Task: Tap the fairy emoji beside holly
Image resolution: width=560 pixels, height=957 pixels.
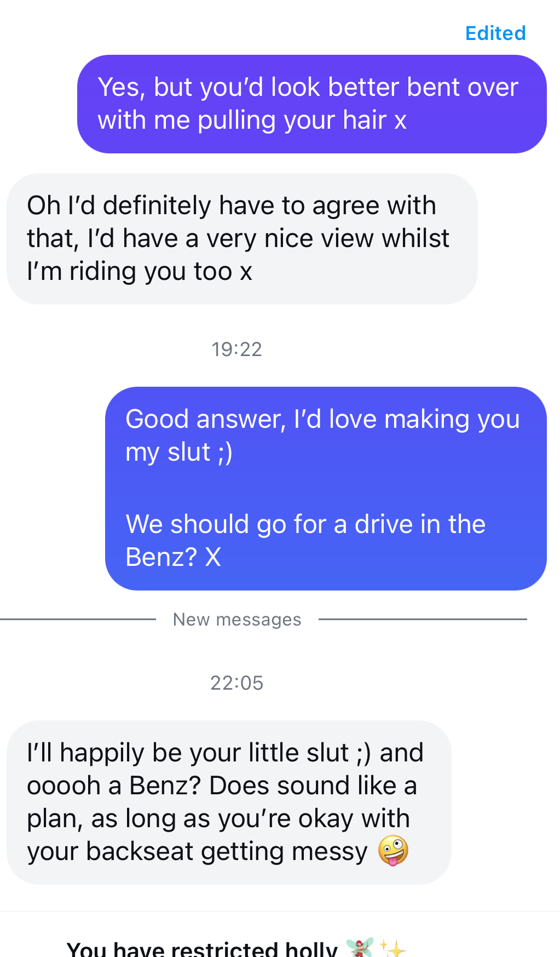Action: click(360, 947)
